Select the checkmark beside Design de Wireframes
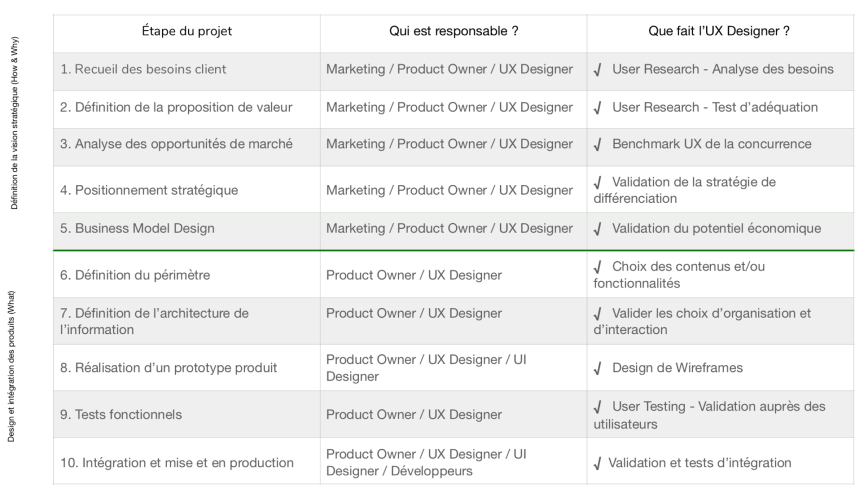 [x=598, y=369]
